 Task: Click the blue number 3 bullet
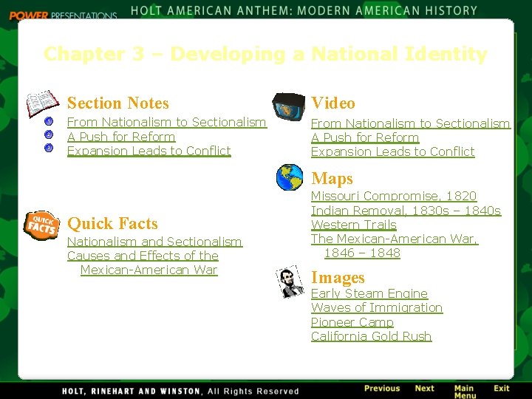tap(49, 148)
